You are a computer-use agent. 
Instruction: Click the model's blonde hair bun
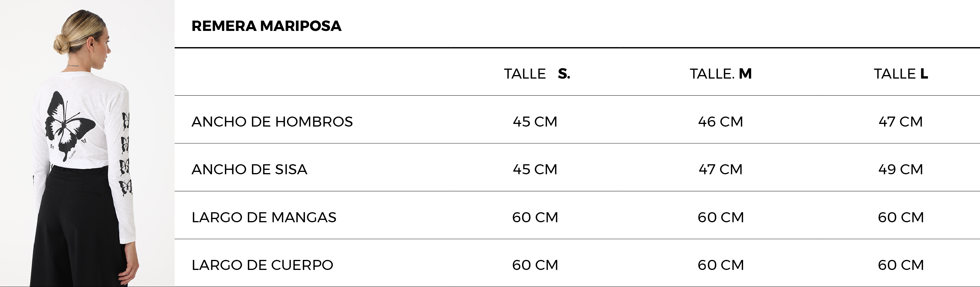[62, 44]
